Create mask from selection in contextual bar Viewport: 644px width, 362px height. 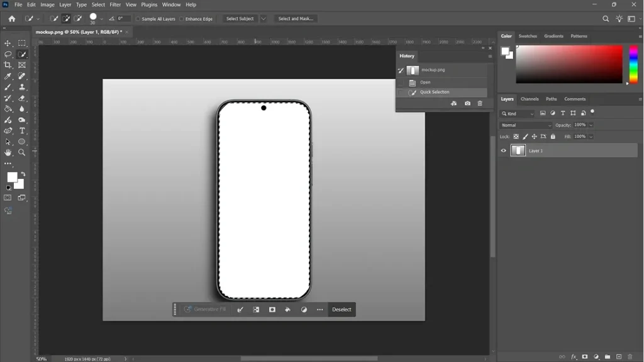(272, 309)
